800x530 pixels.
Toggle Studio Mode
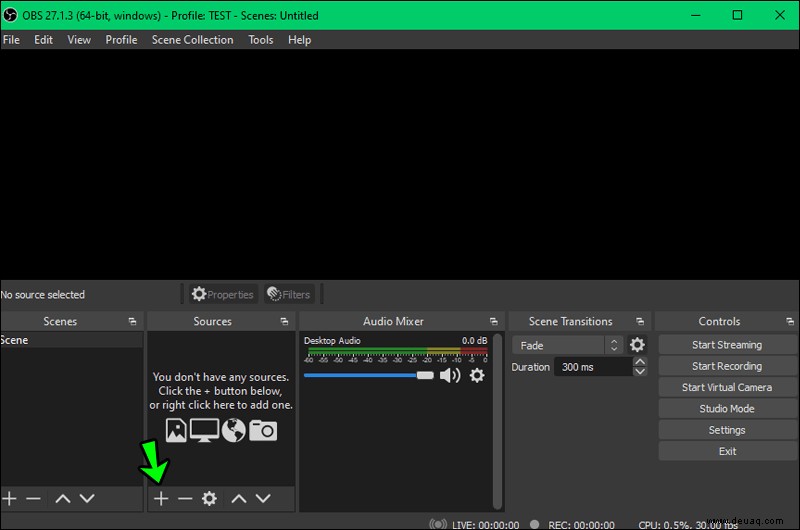tap(727, 409)
